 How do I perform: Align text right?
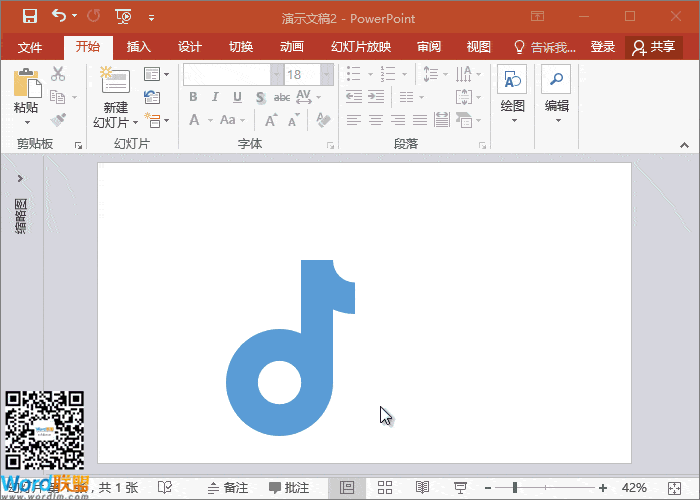[x=398, y=120]
